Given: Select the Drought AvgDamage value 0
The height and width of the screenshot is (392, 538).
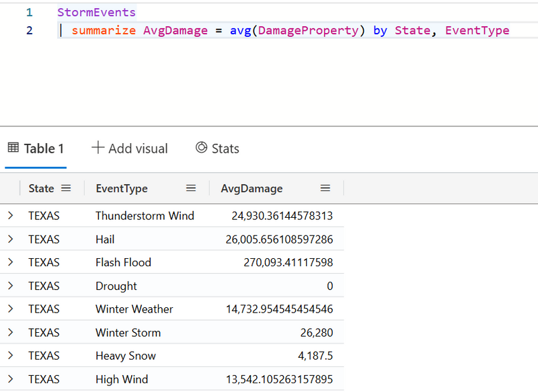Looking at the screenshot, I should 330,286.
